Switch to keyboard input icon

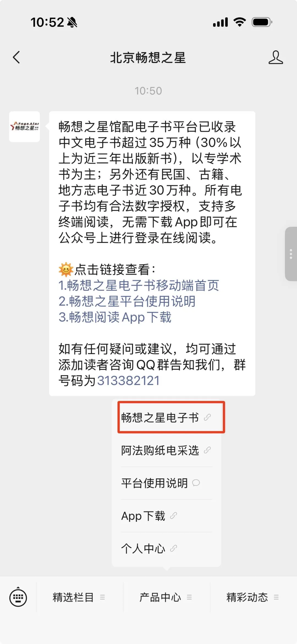pos(18,597)
